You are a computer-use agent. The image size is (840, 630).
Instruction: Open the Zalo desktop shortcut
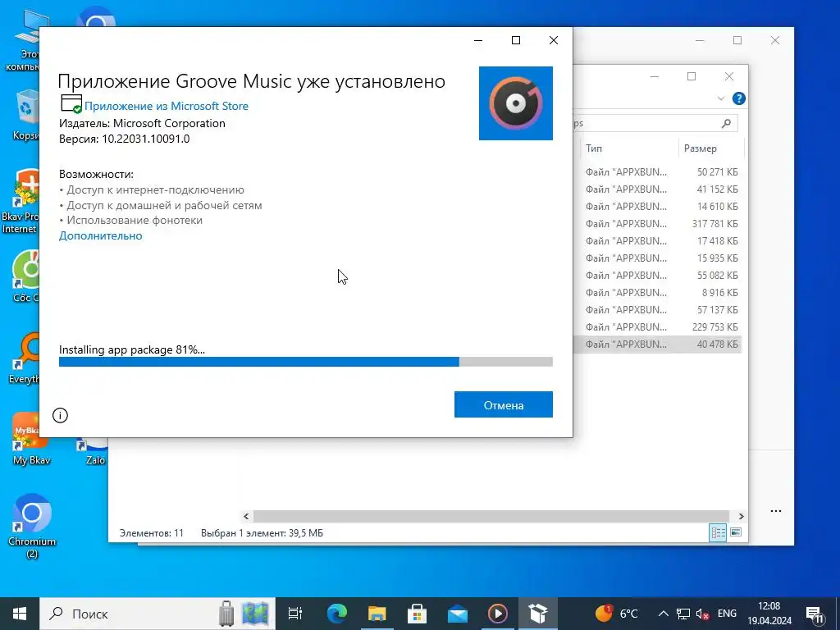coord(95,453)
